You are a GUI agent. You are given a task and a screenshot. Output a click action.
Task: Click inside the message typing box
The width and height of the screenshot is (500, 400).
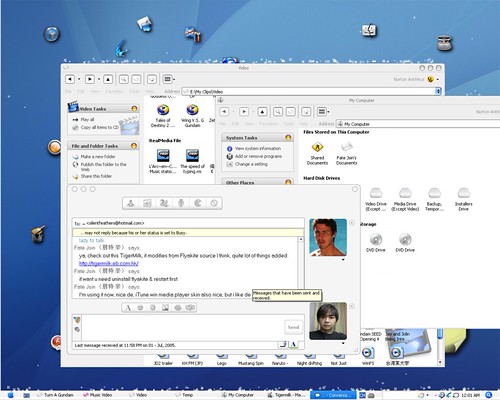tap(182, 327)
